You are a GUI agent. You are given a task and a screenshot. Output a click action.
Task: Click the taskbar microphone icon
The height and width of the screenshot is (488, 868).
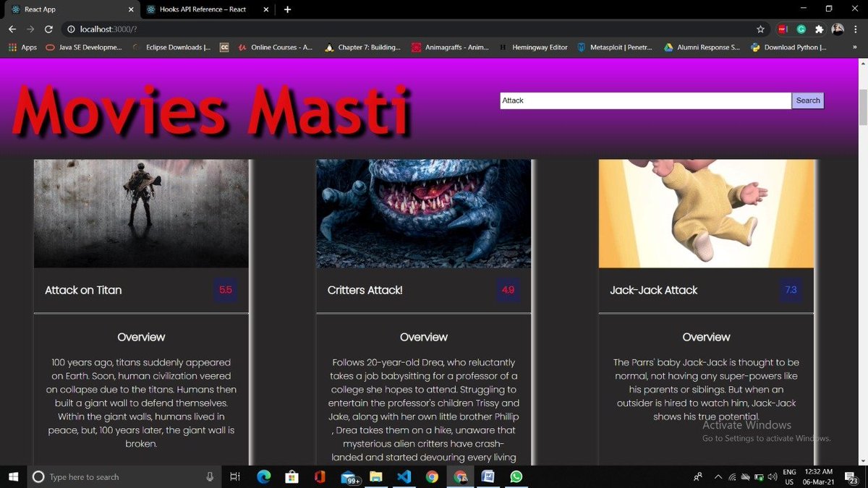pos(210,476)
